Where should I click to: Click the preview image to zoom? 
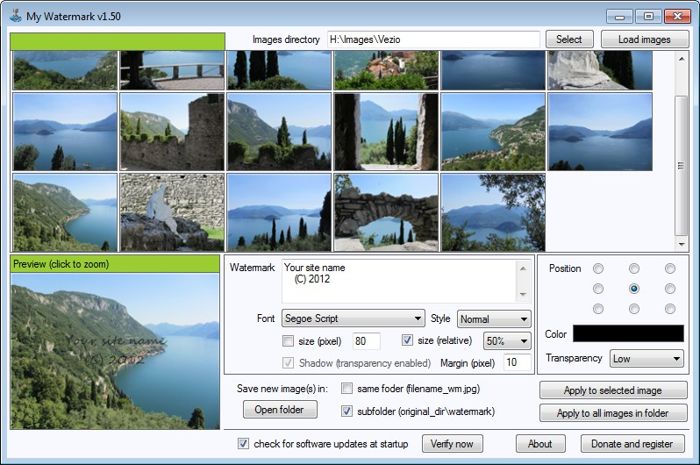(x=115, y=351)
